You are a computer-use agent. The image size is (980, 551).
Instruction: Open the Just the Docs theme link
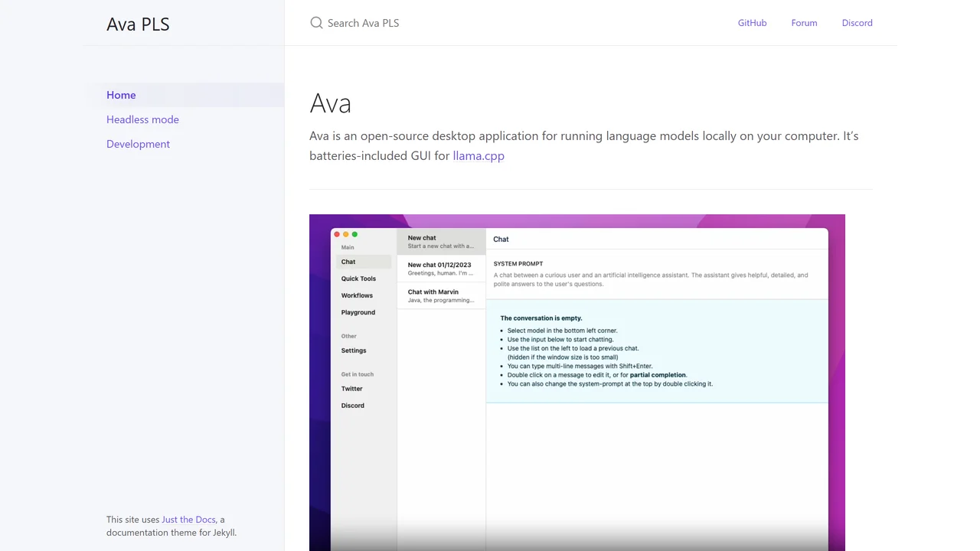(188, 520)
